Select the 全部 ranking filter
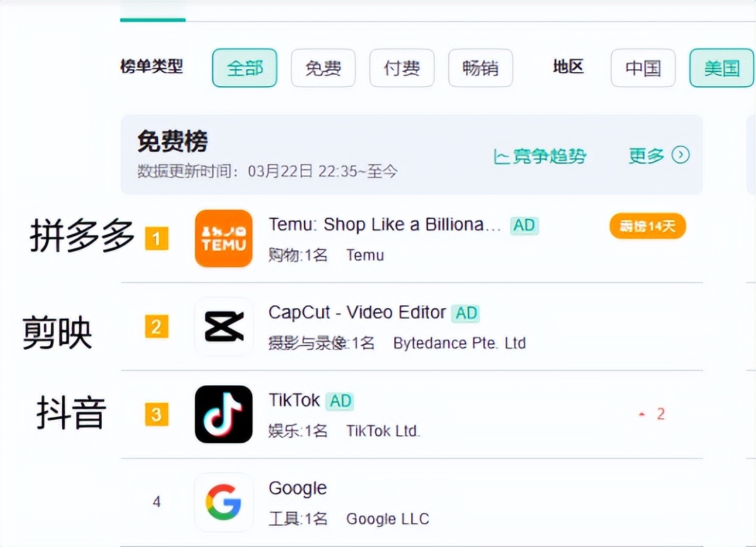 [x=244, y=68]
